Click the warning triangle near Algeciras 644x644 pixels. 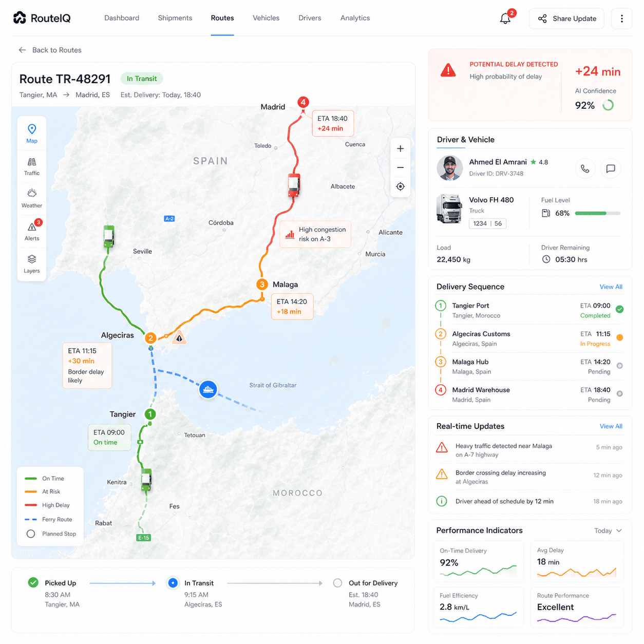click(x=179, y=338)
